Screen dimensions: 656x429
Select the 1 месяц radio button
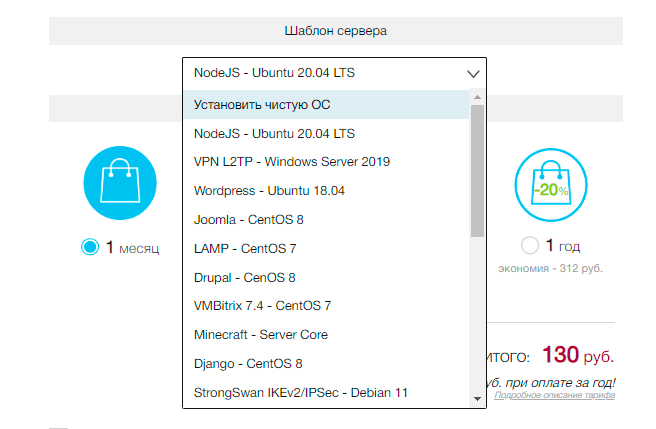click(90, 247)
